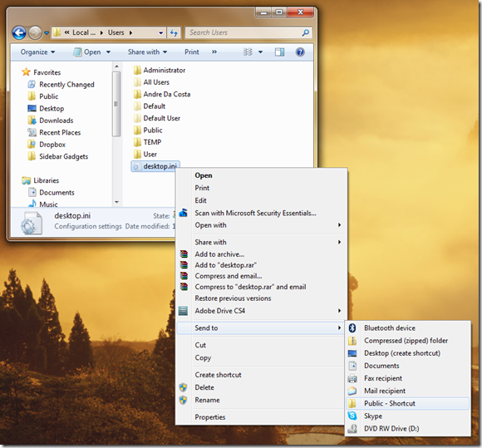This screenshot has width=482, height=448.
Task: Open the Share with toolbar dropdown
Action: pyautogui.click(x=148, y=52)
